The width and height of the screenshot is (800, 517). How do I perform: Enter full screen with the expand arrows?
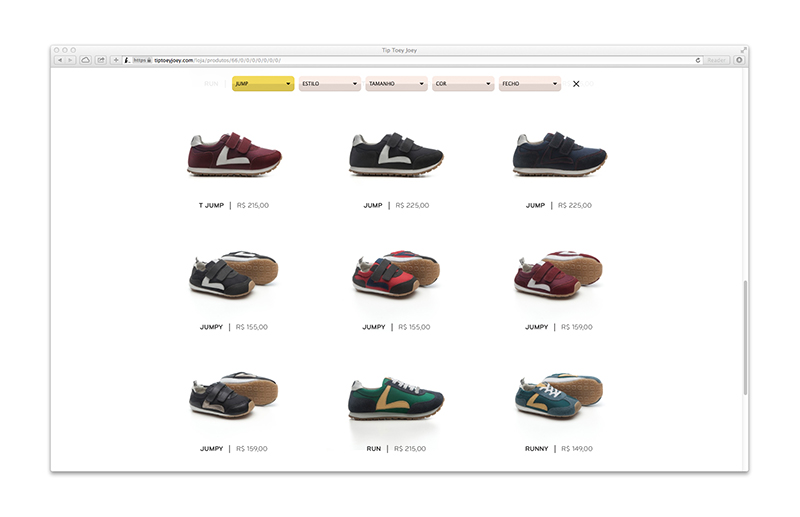[x=743, y=50]
